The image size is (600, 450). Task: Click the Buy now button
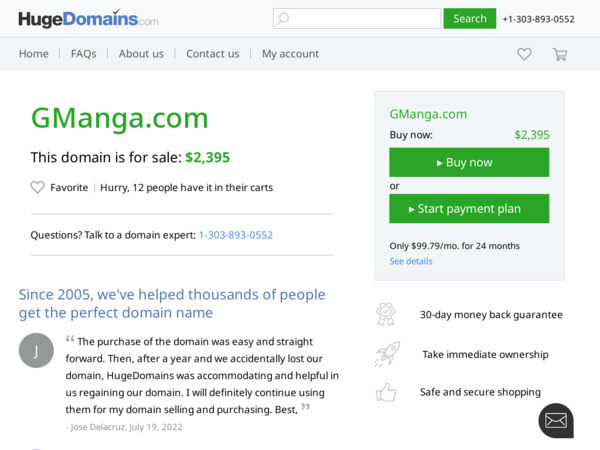(469, 162)
